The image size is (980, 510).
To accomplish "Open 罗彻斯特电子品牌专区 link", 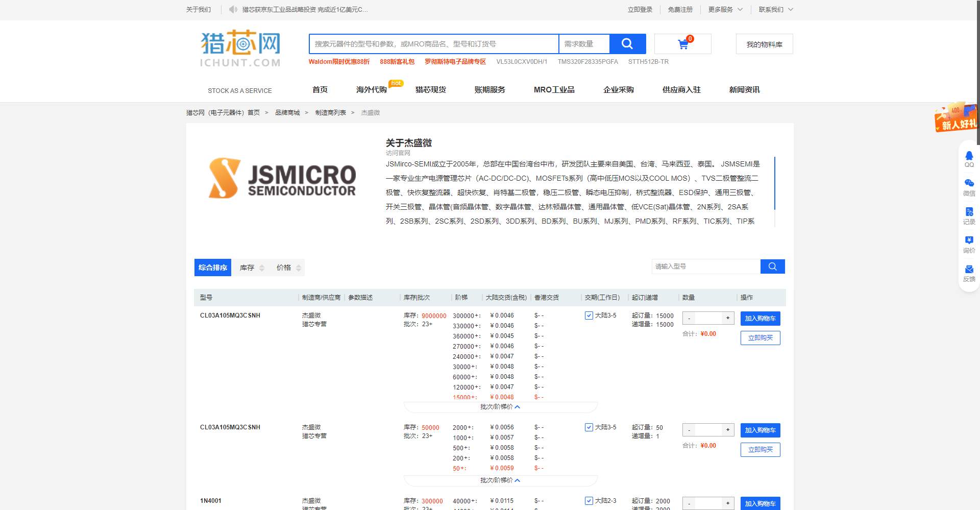I will click(x=455, y=61).
